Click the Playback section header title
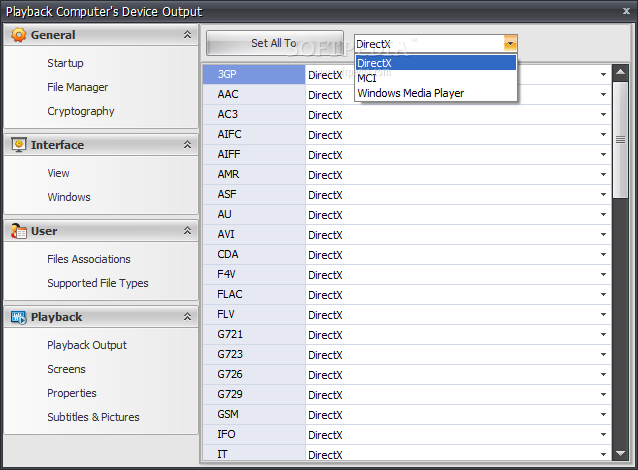638x470 pixels. 57,317
